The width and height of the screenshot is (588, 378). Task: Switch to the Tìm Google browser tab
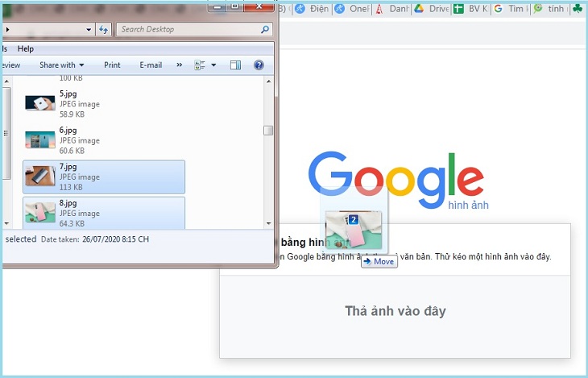tap(511, 9)
